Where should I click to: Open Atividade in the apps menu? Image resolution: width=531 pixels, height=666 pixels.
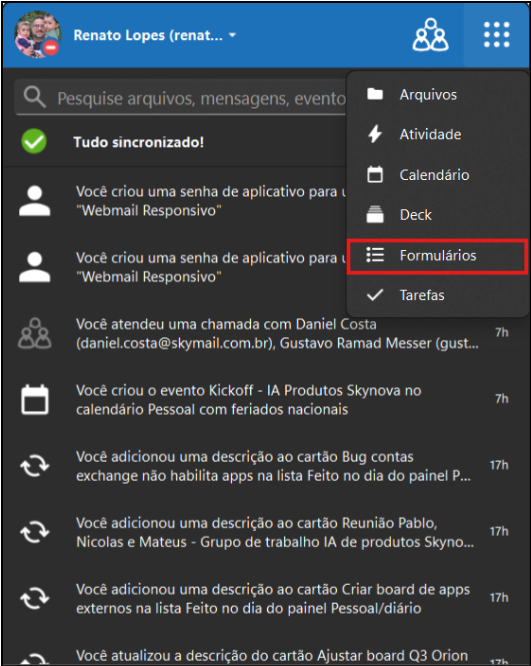pos(438,134)
